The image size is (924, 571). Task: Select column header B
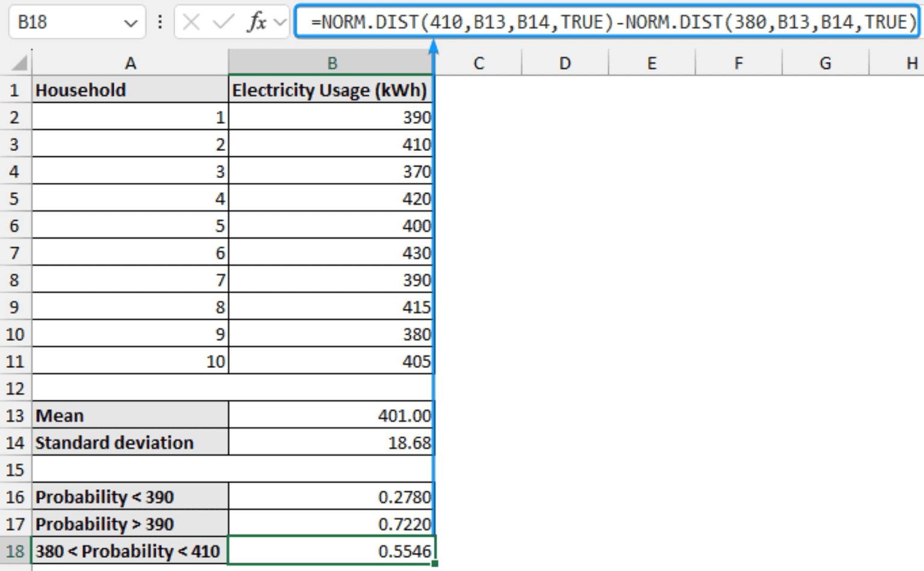tap(331, 63)
